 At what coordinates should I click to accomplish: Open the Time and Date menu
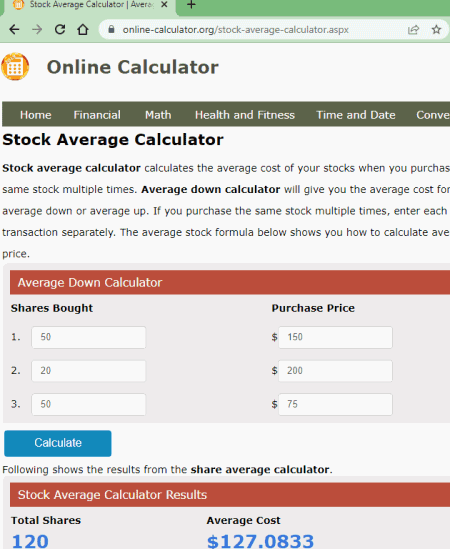pyautogui.click(x=356, y=115)
